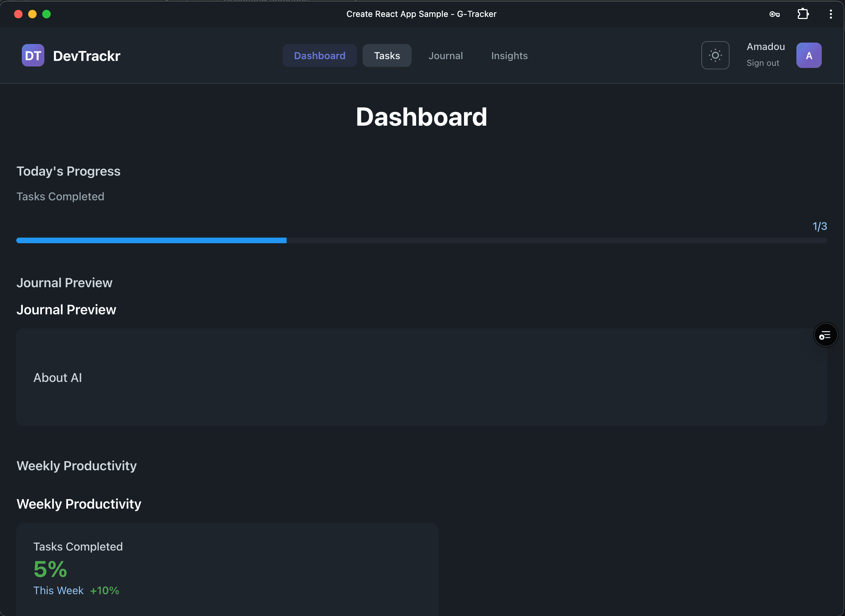The image size is (845, 616).
Task: Click the floating feedback widget icon
Action: click(x=825, y=334)
